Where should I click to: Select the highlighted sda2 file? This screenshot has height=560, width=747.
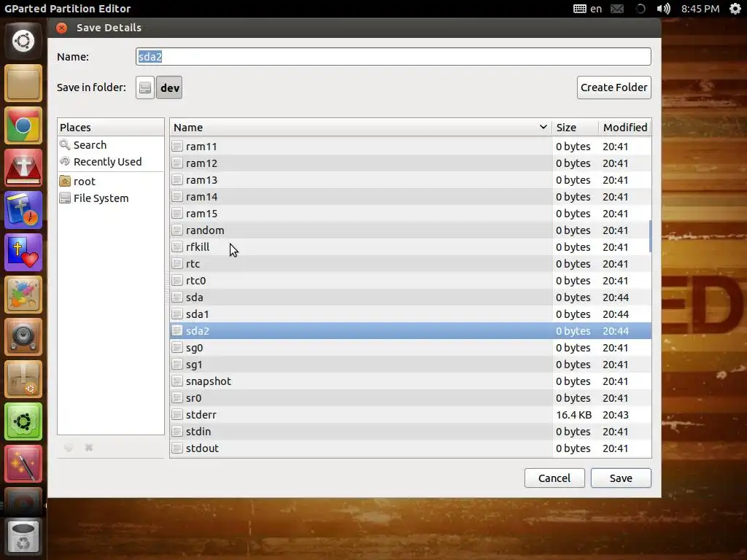pyautogui.click(x=410, y=330)
